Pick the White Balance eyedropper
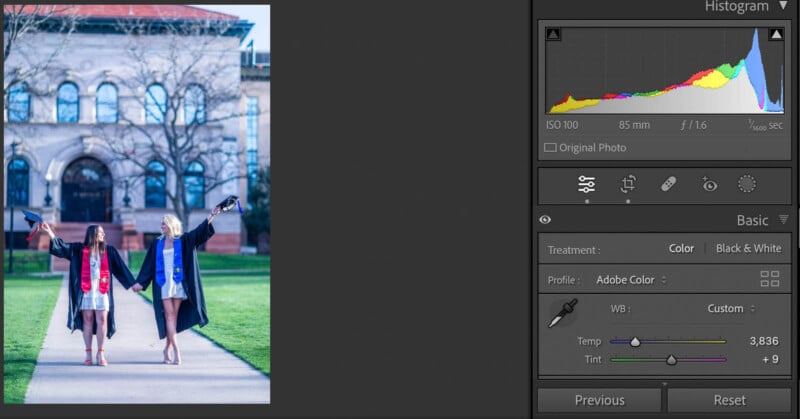The height and width of the screenshot is (419, 800). tap(563, 313)
